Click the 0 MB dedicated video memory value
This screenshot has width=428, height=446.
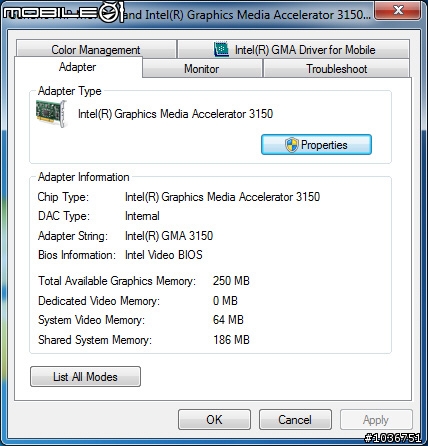225,301
